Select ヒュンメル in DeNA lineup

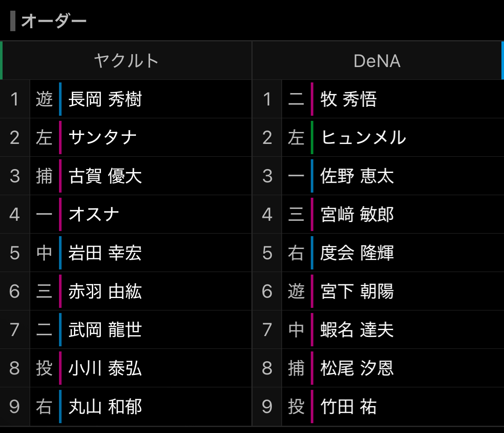pyautogui.click(x=363, y=138)
